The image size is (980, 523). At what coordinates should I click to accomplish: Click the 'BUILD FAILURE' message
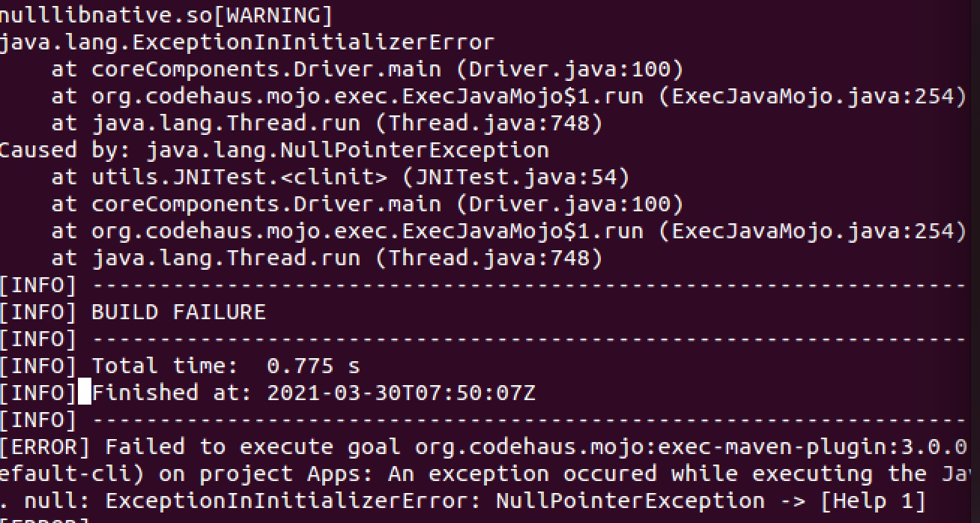click(178, 312)
